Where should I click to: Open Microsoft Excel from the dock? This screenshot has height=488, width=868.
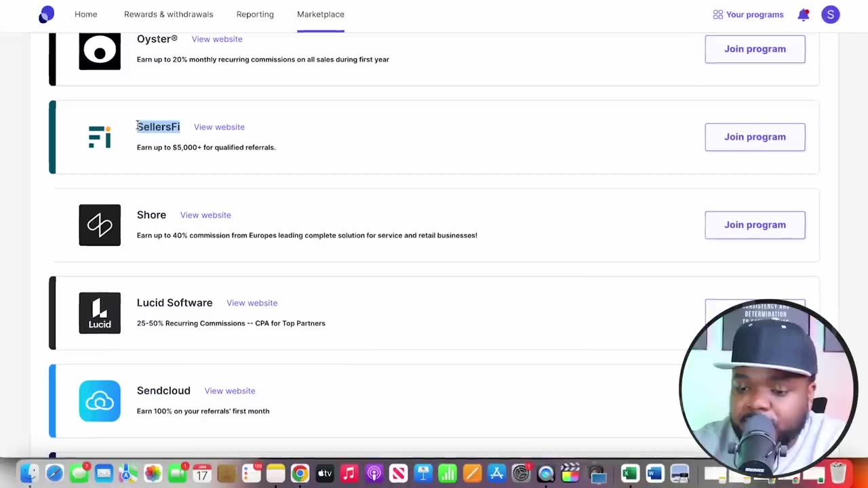630,473
